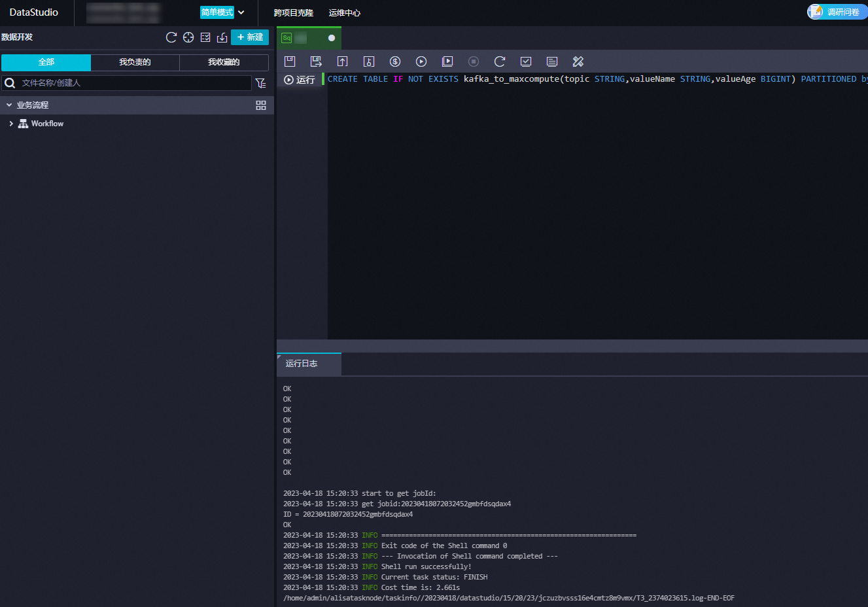Click the 新建 button
Image resolution: width=868 pixels, height=607 pixels.
tap(250, 37)
